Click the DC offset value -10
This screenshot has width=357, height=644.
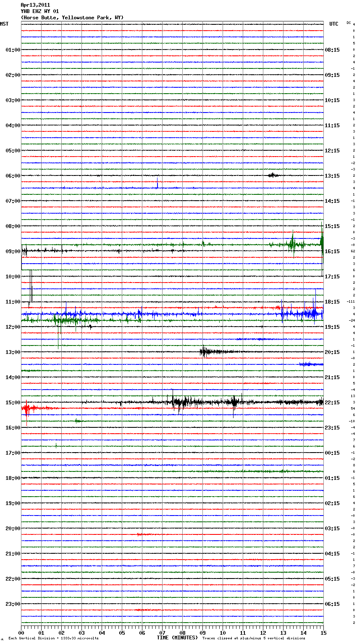pos(352,421)
